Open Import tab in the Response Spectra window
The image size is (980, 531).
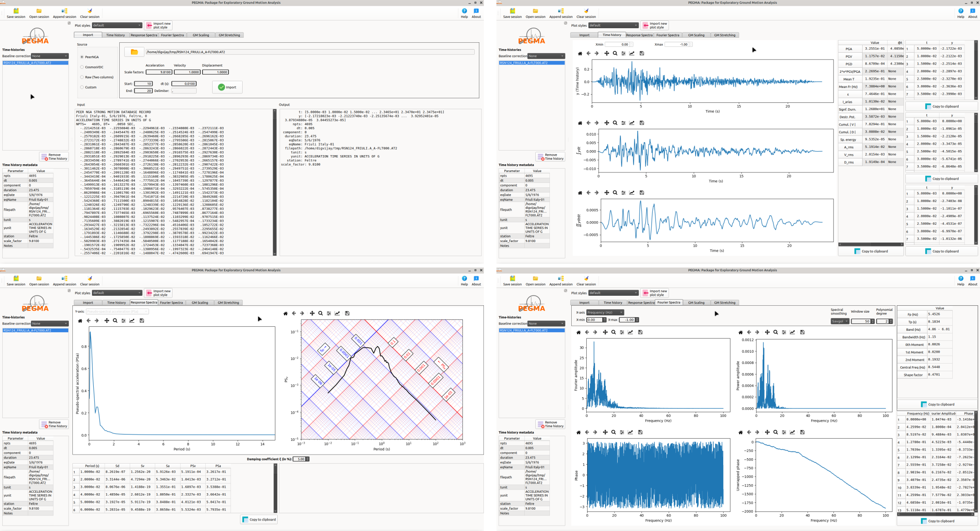coord(88,303)
